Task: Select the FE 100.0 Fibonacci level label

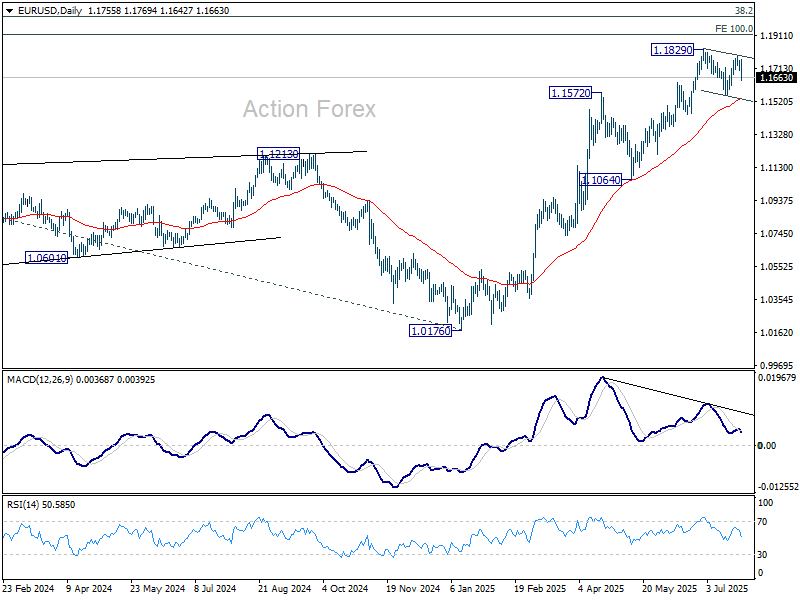Action: point(734,29)
